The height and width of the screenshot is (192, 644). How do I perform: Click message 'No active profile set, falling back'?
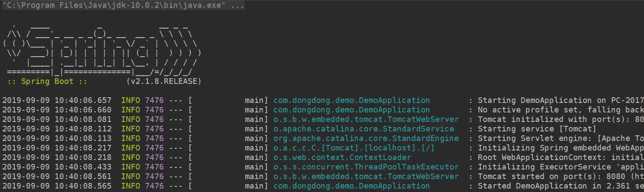pos(561,110)
